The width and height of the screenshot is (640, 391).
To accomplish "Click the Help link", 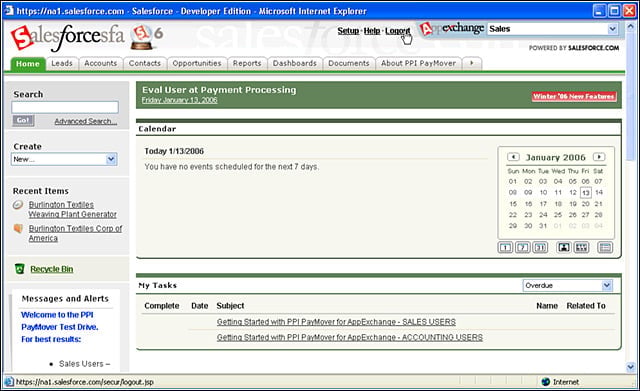I will [371, 31].
